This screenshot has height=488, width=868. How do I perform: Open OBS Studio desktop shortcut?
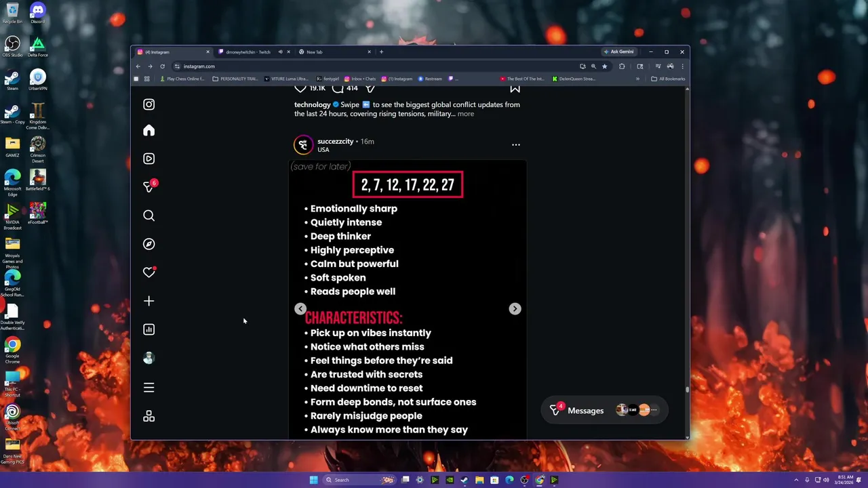tap(12, 46)
